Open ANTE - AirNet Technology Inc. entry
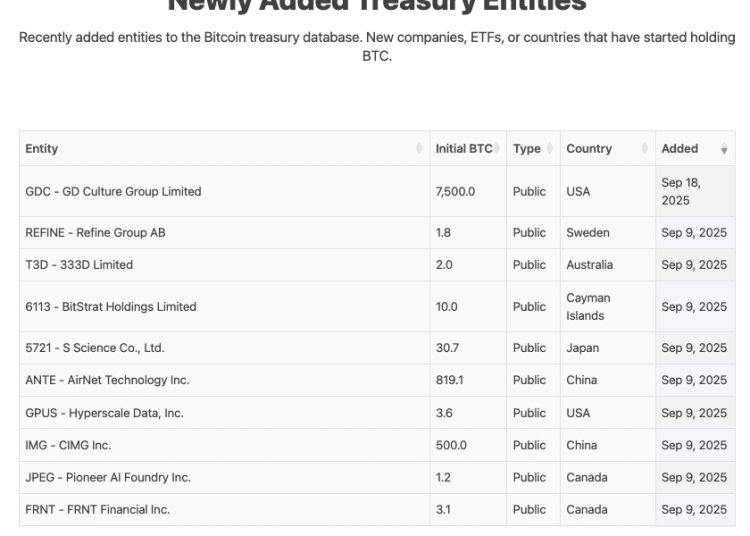Viewport: 750px width, 536px height. [107, 380]
